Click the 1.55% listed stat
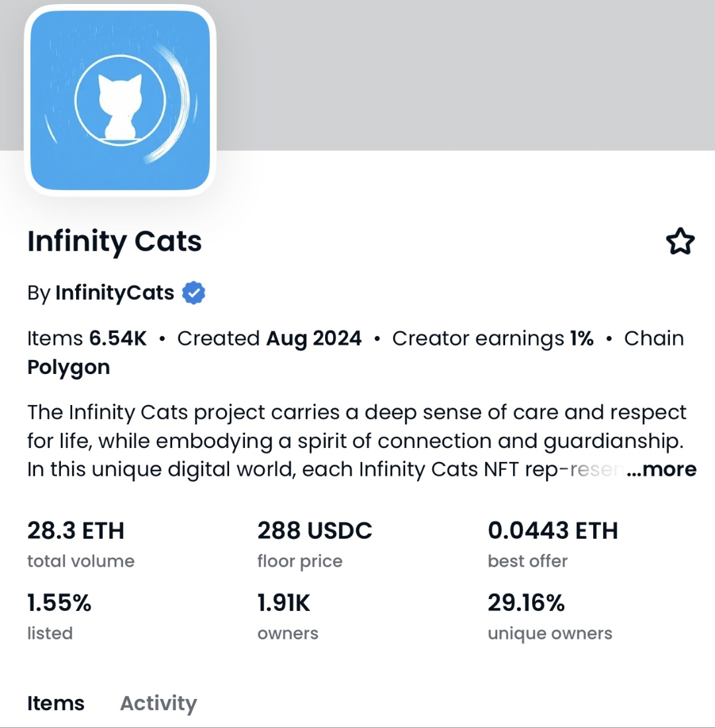Image resolution: width=715 pixels, height=728 pixels. [x=60, y=617]
